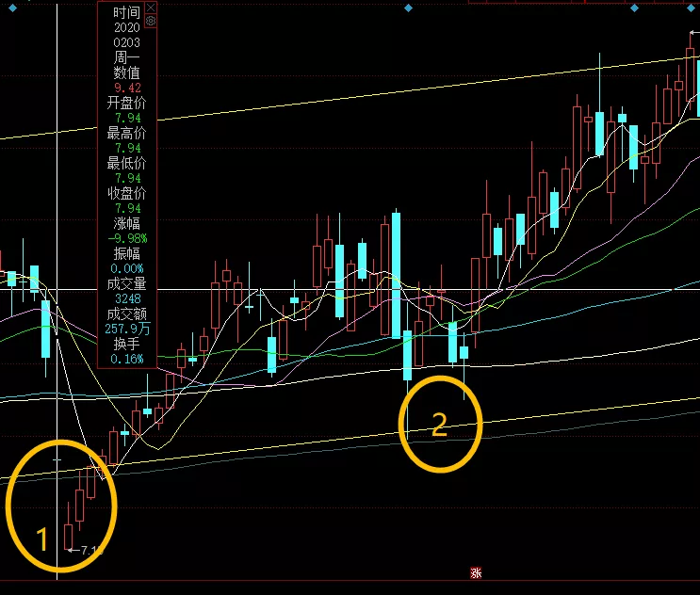Click the high price arrow marker

point(693,33)
